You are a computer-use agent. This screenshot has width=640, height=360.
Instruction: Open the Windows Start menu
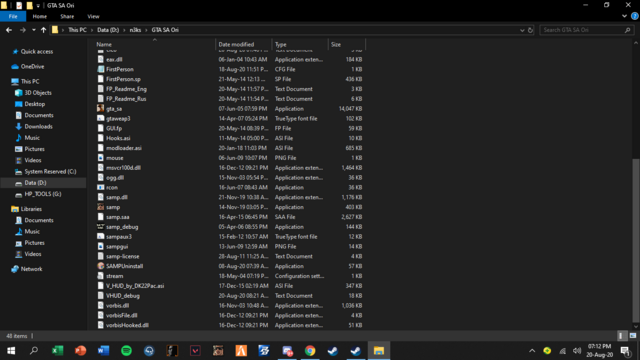click(11, 351)
